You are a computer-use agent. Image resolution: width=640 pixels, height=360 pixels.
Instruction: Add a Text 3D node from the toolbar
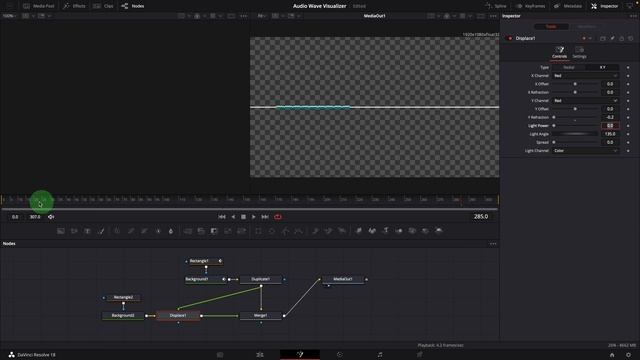pos(386,231)
